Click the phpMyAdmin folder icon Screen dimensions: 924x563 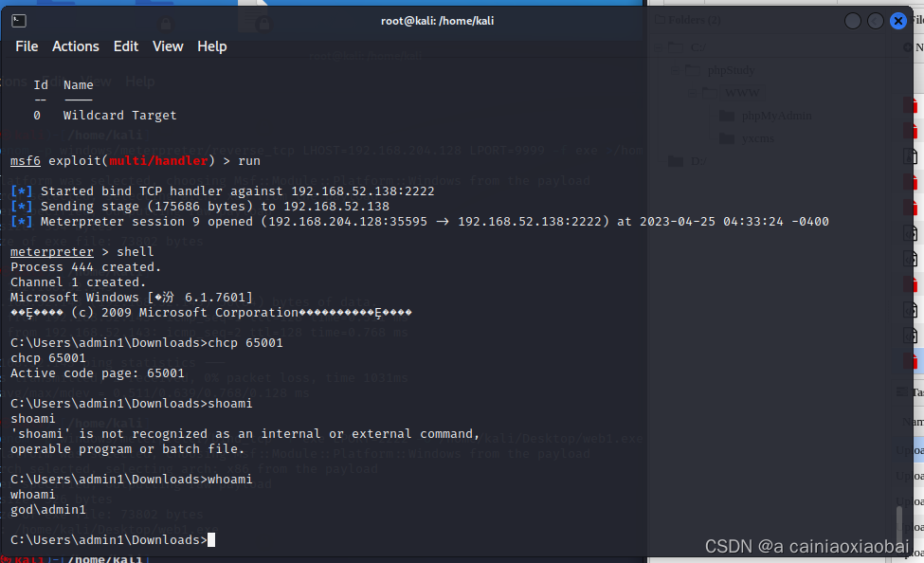point(727,116)
